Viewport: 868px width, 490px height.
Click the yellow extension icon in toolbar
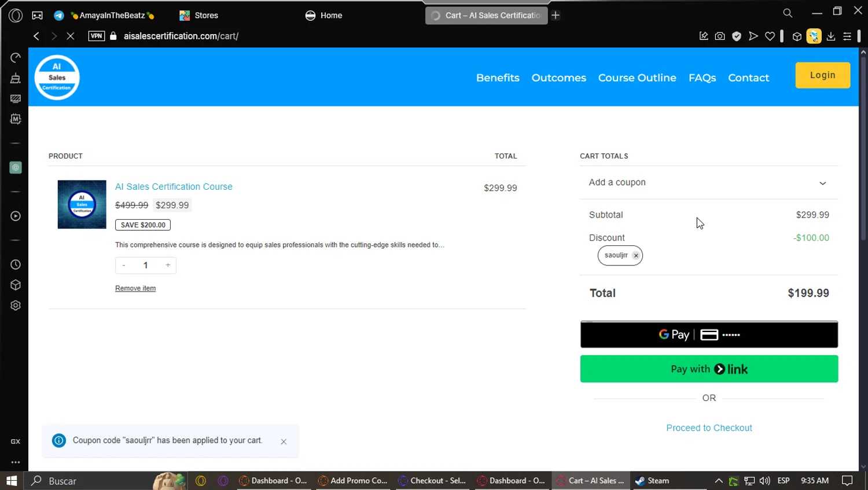click(x=814, y=36)
